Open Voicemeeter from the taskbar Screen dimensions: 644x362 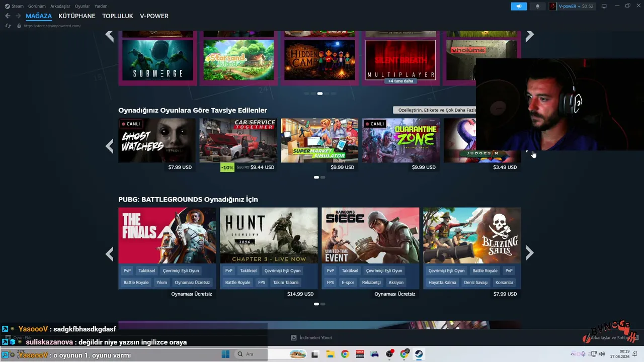[x=360, y=354]
